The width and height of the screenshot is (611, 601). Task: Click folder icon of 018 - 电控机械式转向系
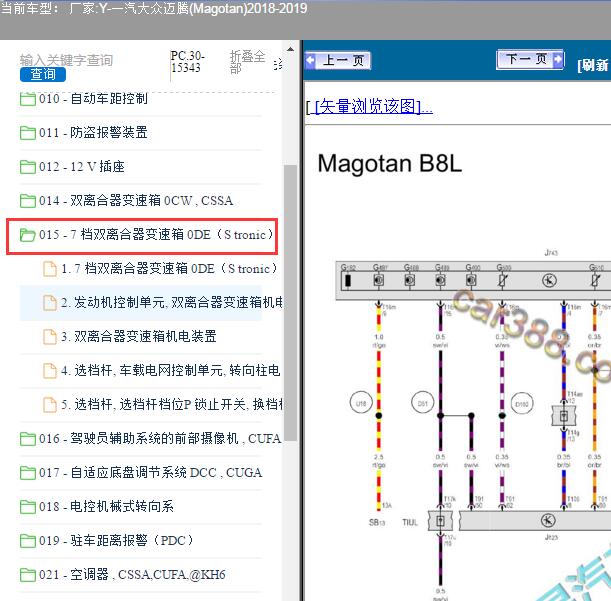point(28,506)
